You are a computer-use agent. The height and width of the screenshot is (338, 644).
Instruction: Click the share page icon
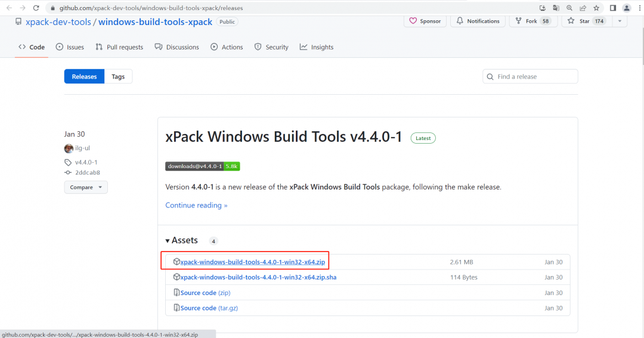point(583,8)
